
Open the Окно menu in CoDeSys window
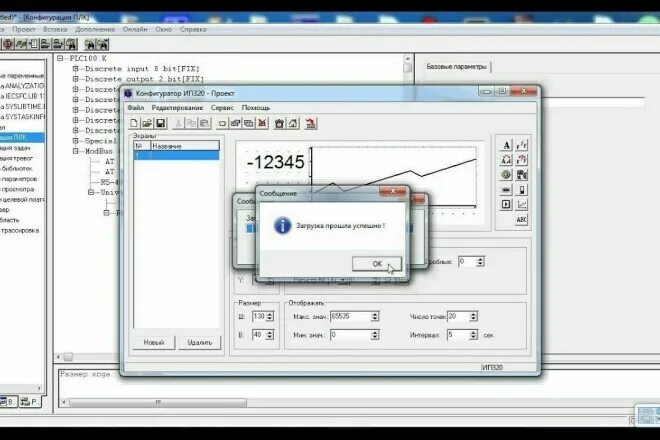(163, 29)
